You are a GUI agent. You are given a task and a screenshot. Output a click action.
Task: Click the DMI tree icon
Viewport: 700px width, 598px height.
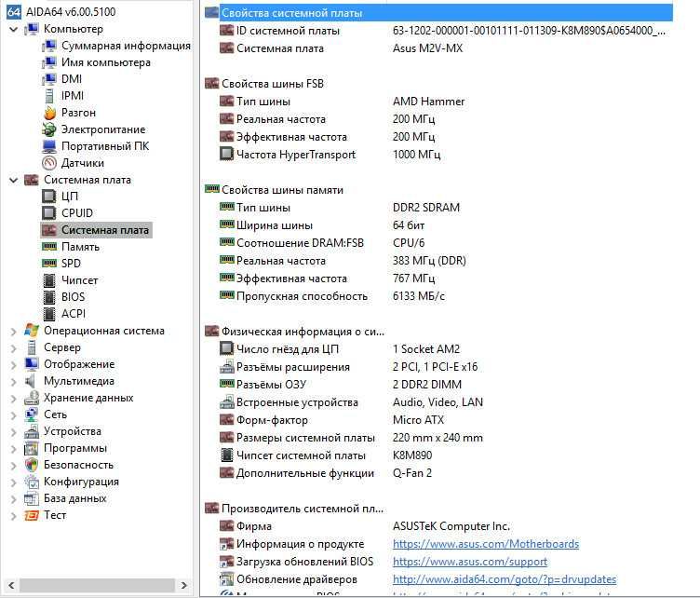(x=49, y=79)
